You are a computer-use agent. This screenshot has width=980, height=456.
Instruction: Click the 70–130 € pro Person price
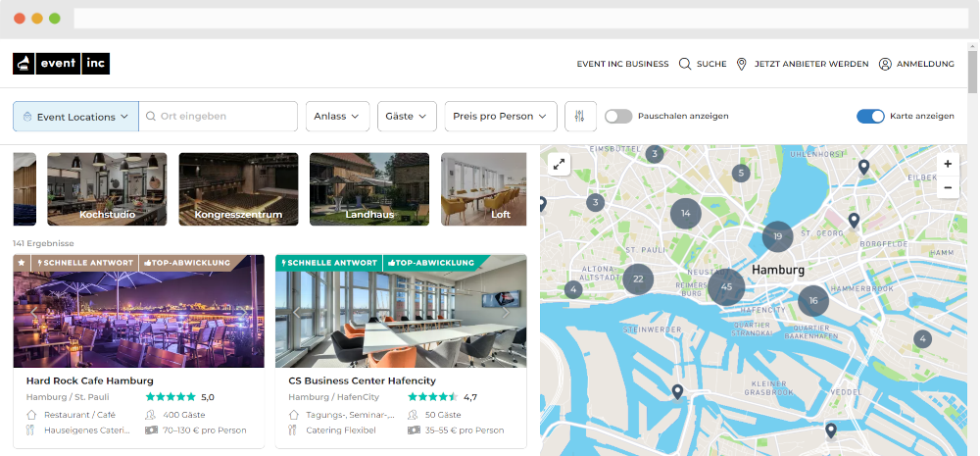pos(205,431)
